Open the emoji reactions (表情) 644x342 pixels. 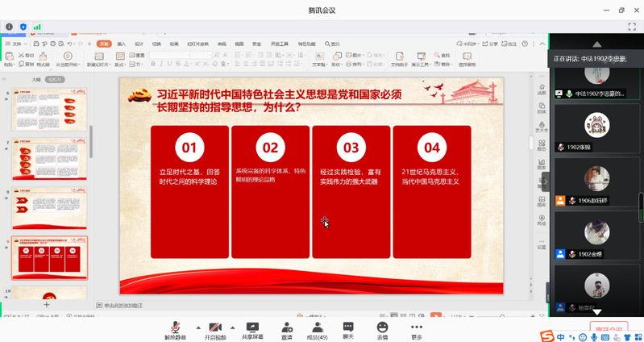[382, 330]
